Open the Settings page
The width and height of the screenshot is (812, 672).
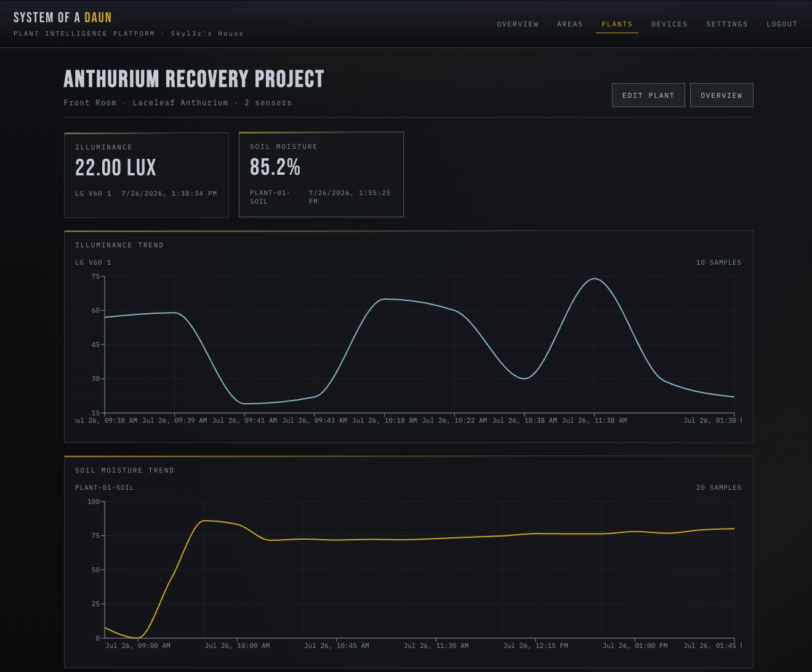(x=727, y=24)
